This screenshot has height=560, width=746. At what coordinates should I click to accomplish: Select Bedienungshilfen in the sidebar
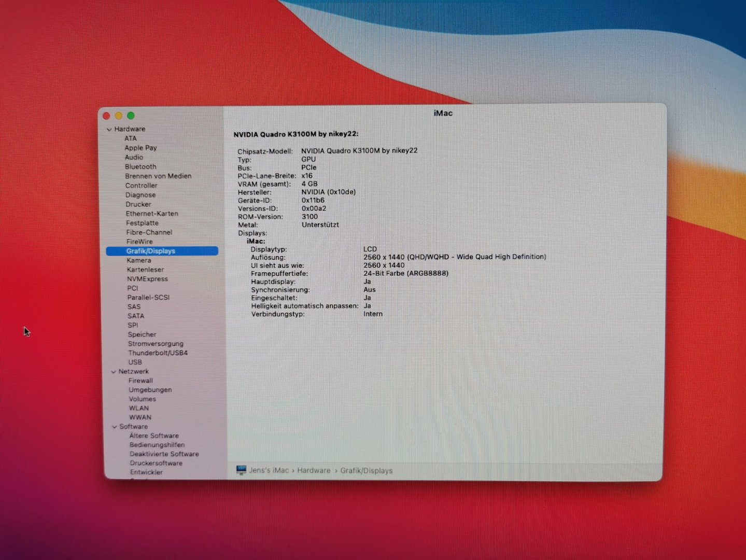click(x=157, y=445)
